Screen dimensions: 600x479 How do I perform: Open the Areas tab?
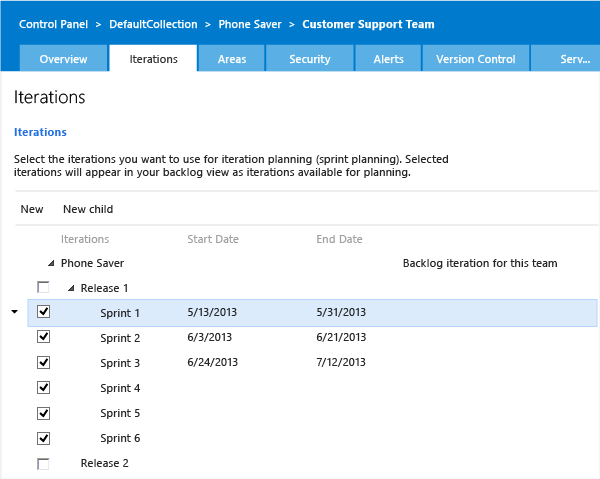pyautogui.click(x=232, y=59)
